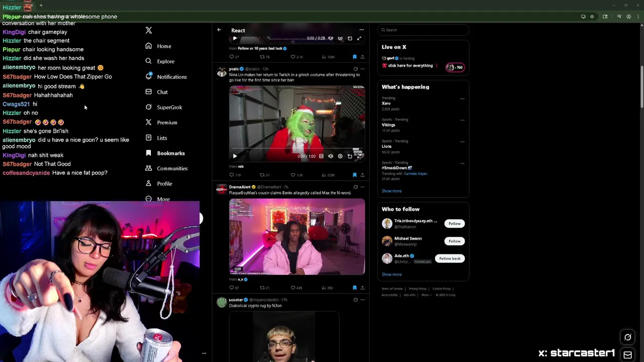Reply to the yoxic post
This screenshot has height=362, width=644.
[x=234, y=175]
